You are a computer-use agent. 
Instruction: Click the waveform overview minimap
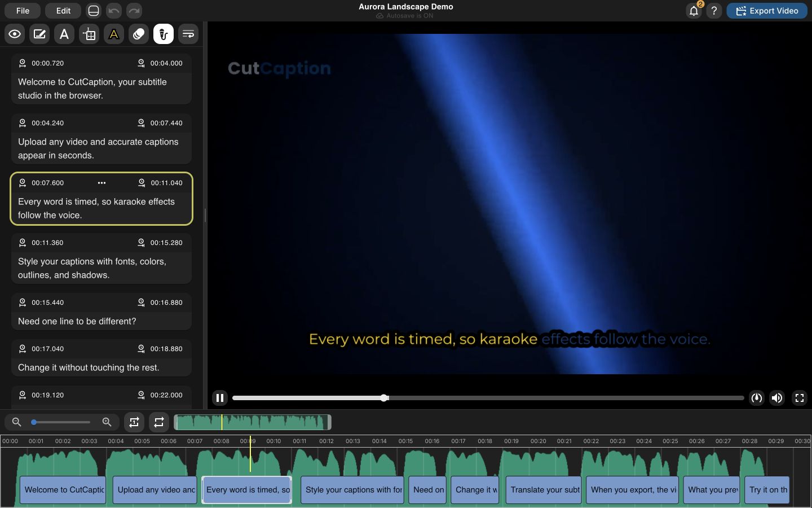[x=252, y=422]
